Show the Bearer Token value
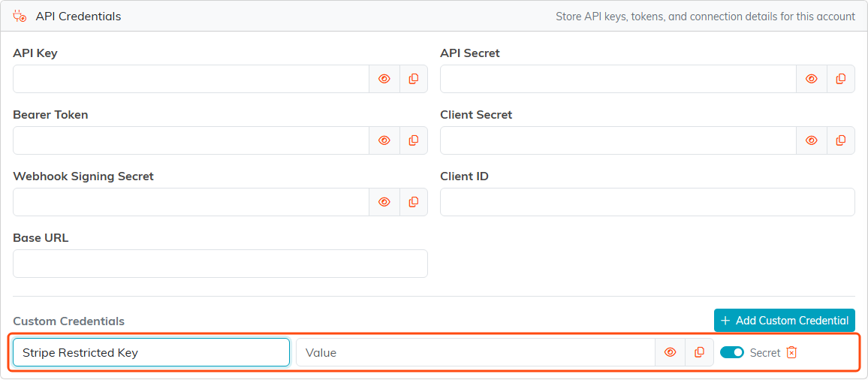Image resolution: width=868 pixels, height=380 pixels. 384,140
